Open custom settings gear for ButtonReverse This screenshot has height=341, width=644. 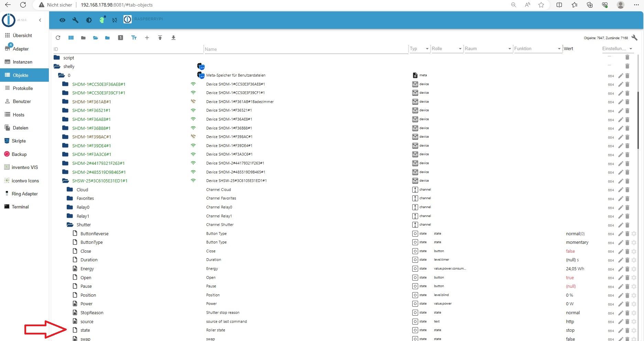pos(634,234)
